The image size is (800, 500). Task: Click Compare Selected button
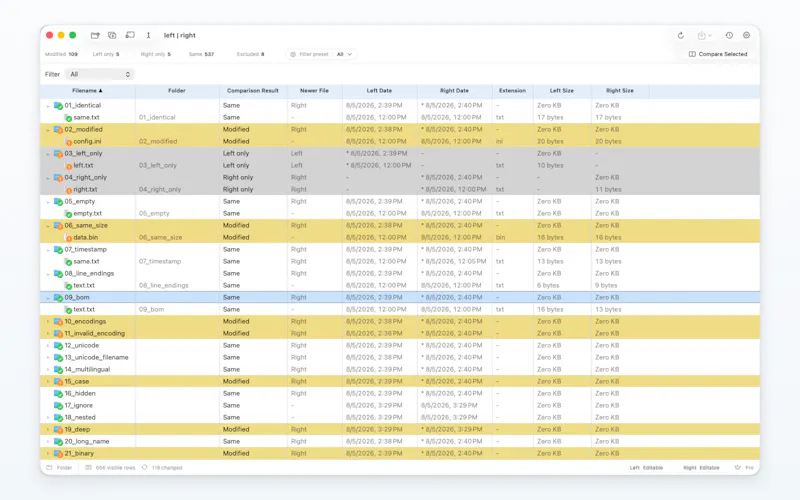pos(718,54)
